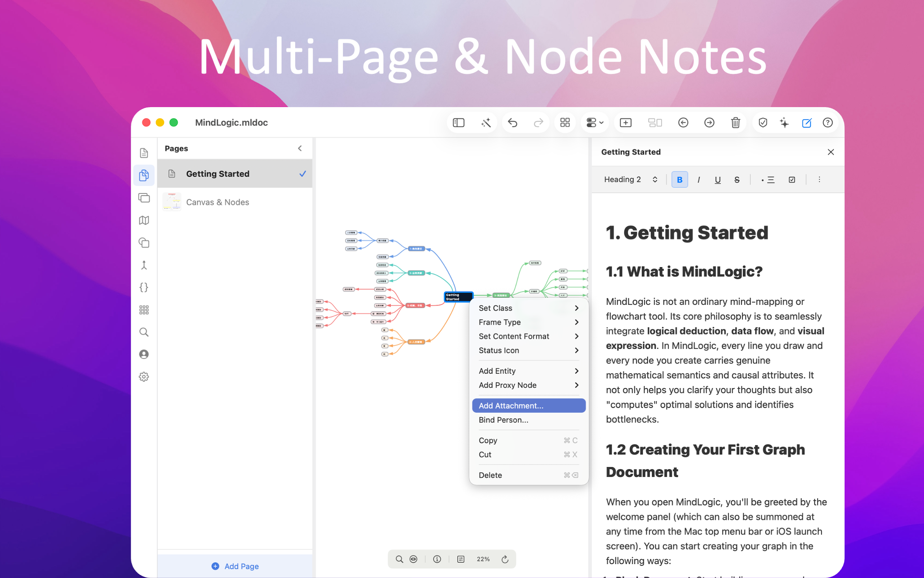Open help with the question mark icon
This screenshot has height=578, width=924.
(x=827, y=123)
